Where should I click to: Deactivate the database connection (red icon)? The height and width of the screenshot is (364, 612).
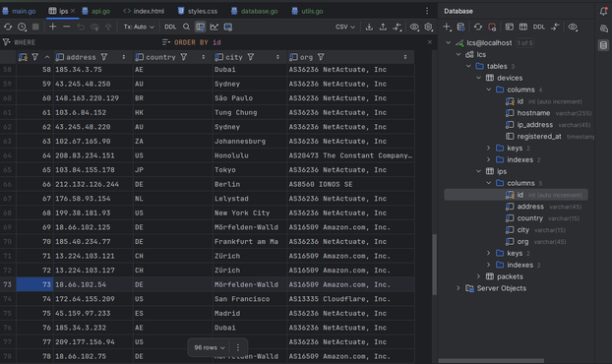(x=492, y=27)
